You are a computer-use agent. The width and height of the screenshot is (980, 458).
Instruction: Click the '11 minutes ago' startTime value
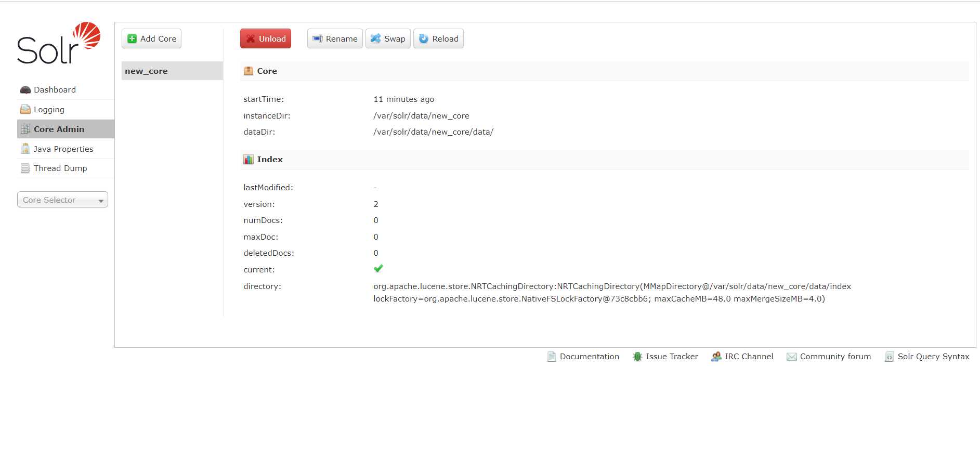coord(404,99)
